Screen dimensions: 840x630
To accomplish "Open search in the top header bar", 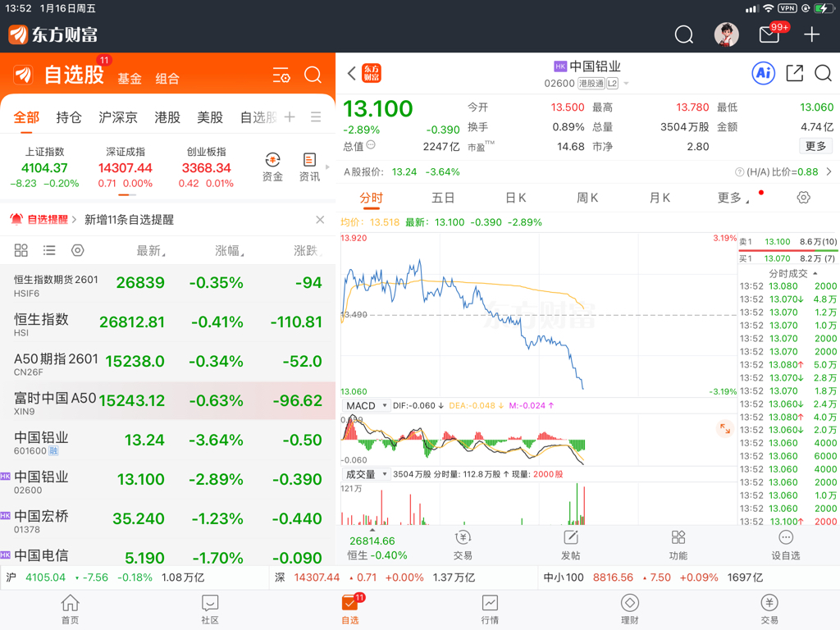I will point(683,34).
